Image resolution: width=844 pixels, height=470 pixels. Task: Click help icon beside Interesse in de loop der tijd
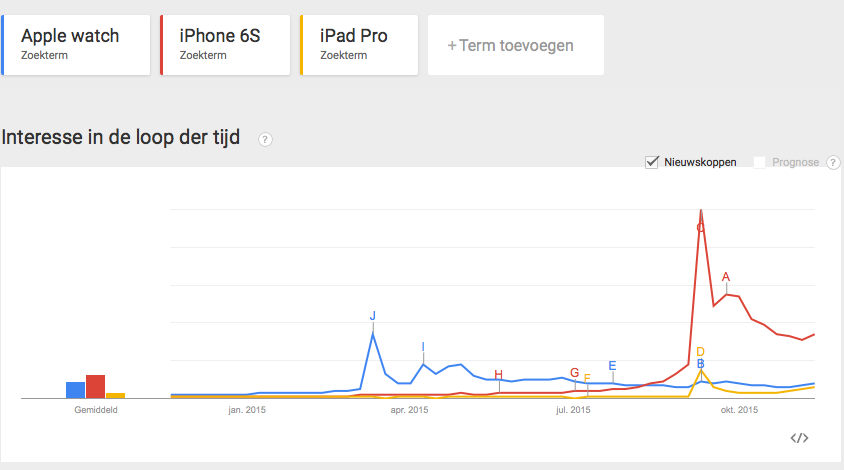pos(265,139)
